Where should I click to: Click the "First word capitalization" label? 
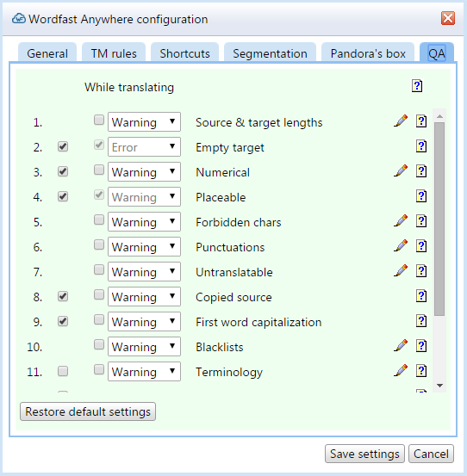click(258, 322)
